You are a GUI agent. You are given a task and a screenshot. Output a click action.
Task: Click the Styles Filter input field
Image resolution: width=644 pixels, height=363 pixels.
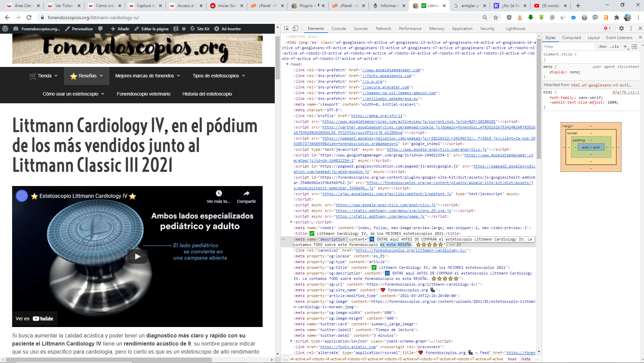point(568,46)
